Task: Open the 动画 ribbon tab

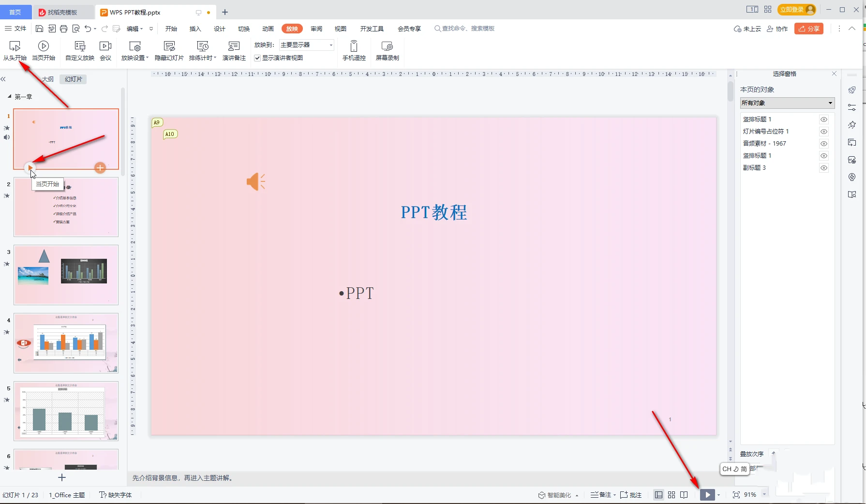Action: point(268,29)
